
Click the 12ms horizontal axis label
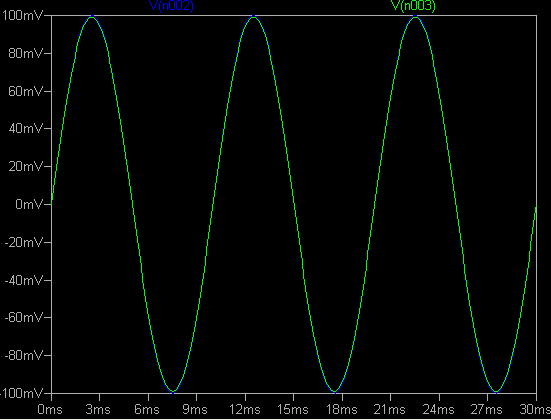click(x=245, y=409)
